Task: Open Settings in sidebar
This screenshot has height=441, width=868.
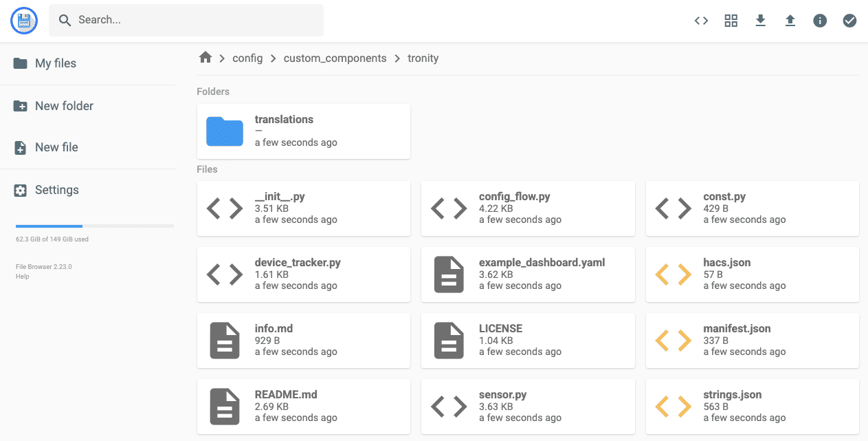Action: [56, 190]
